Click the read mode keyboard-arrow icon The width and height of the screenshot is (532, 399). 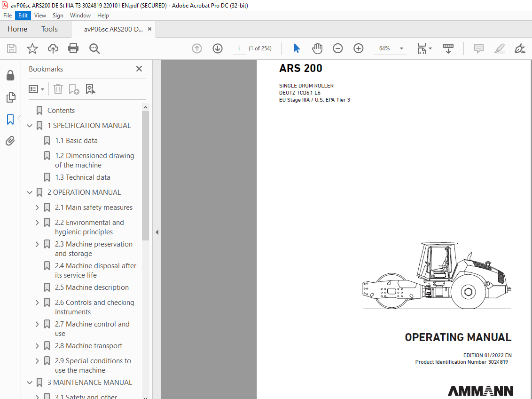click(448, 48)
